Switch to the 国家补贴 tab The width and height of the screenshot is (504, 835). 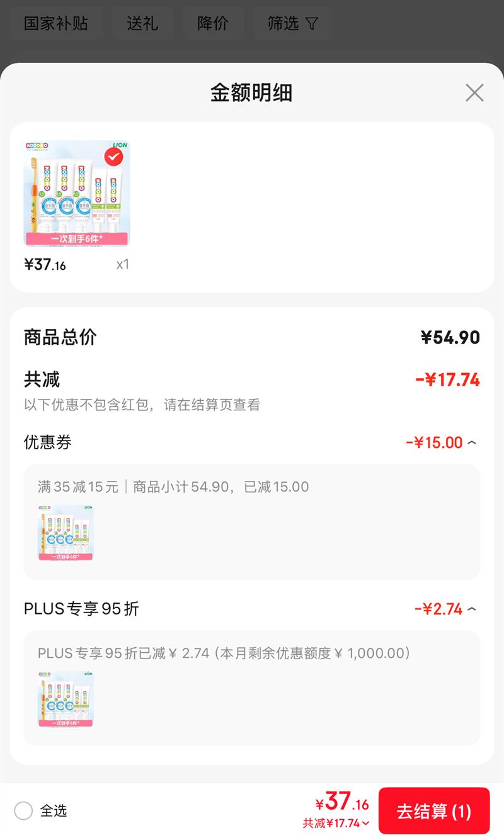point(56,24)
